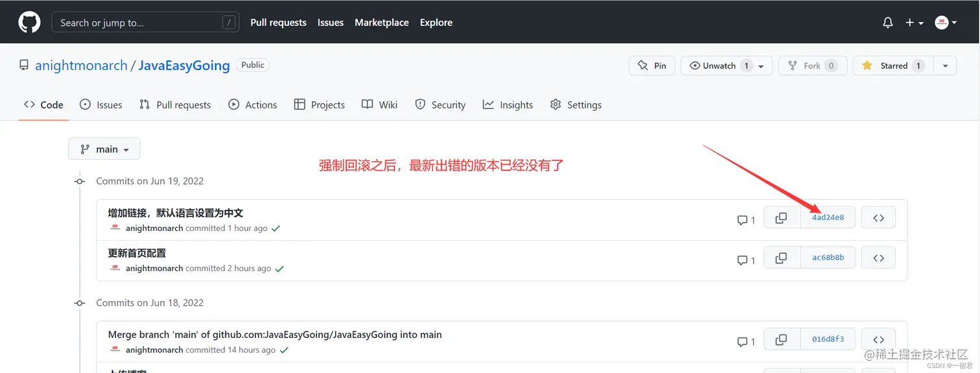
Task: Open the Insights tab
Action: point(507,104)
